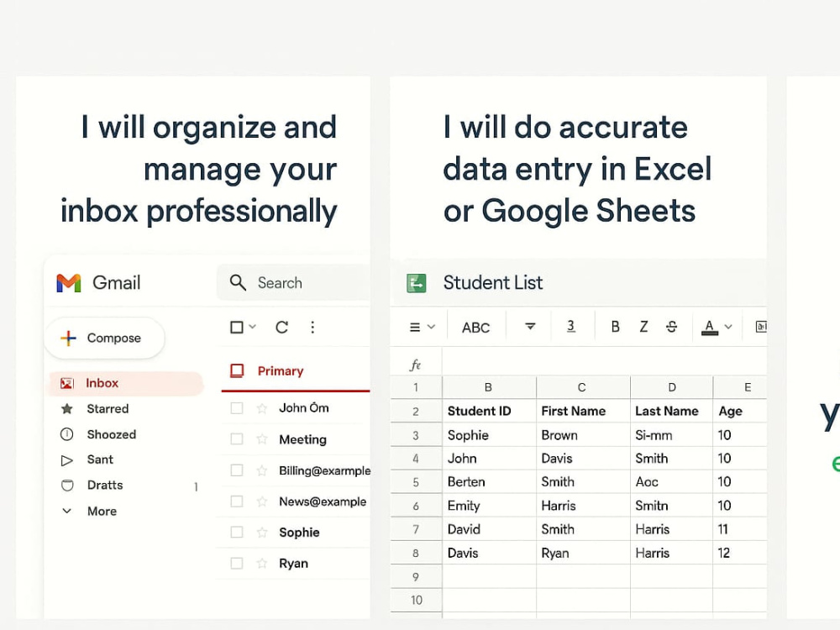The height and width of the screenshot is (630, 840).
Task: Click the cell containing Emity
Action: pos(489,505)
